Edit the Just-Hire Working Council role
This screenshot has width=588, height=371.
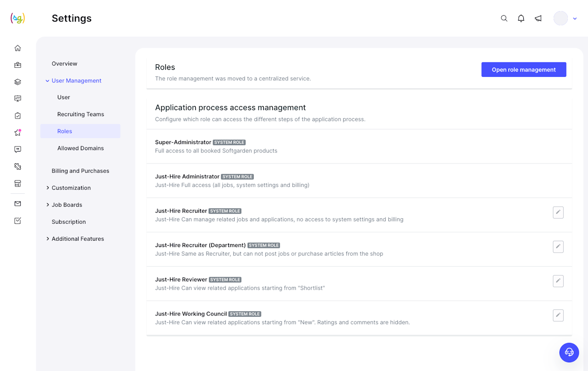coord(558,315)
